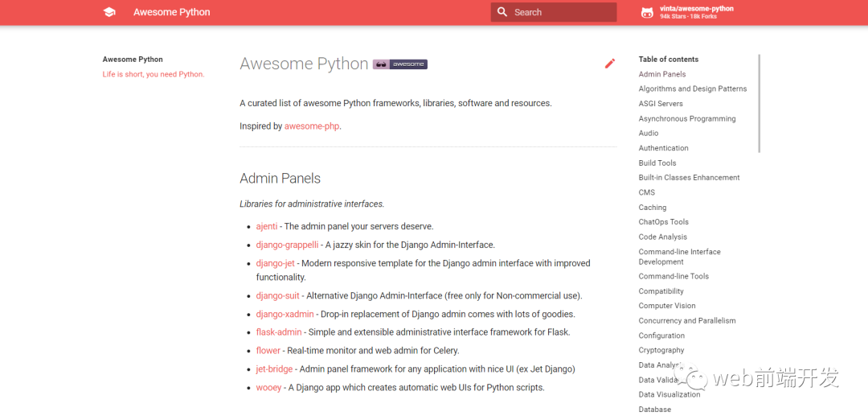Go to Caching in table of contents
Screen dimensions: 868x416
click(652, 207)
